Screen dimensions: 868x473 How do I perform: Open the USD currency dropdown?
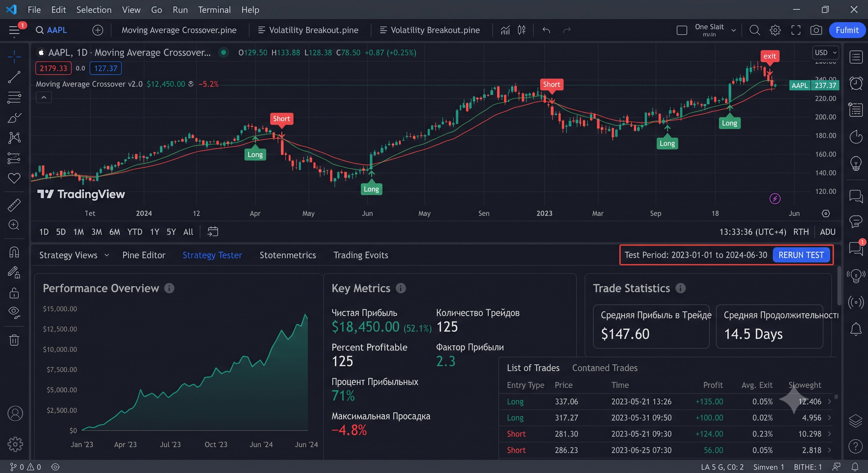coord(825,53)
